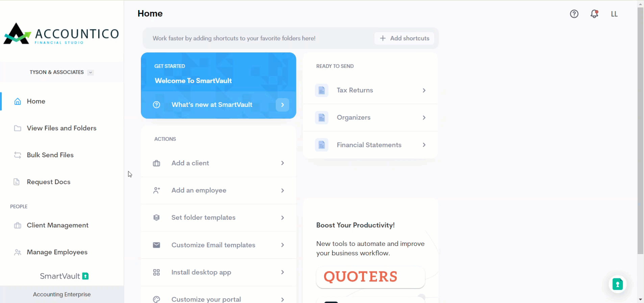Open Bulk Send Files in sidebar
The width and height of the screenshot is (644, 303).
50,155
